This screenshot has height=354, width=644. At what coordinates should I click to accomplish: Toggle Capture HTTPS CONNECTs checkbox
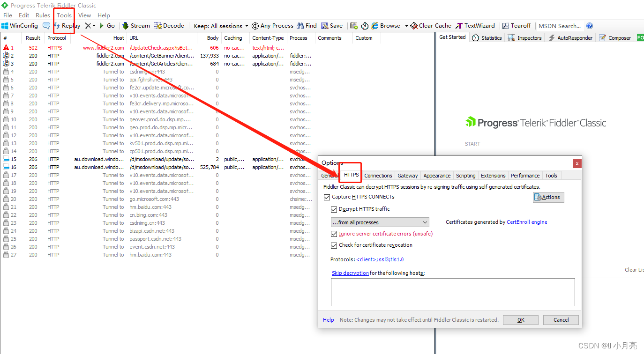click(327, 197)
